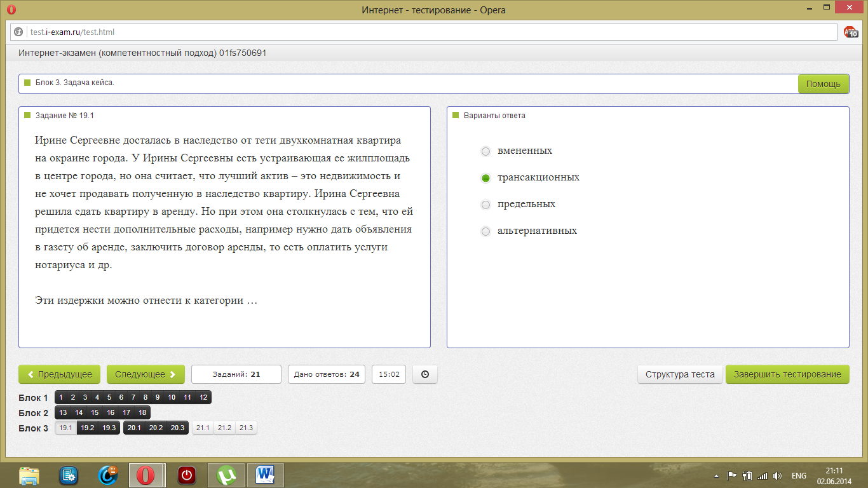Show hidden tray icons arrow
This screenshot has width=868, height=488.
click(717, 476)
